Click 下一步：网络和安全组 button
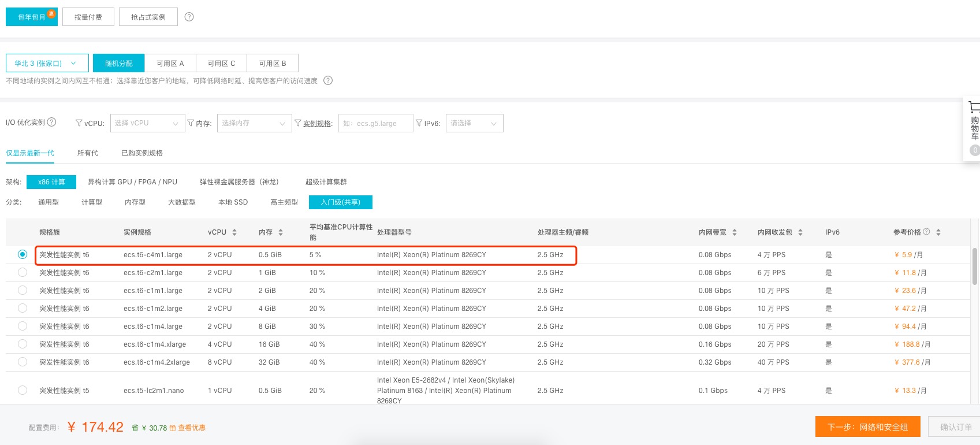Screen dimensions: 980x445 [x=868, y=427]
